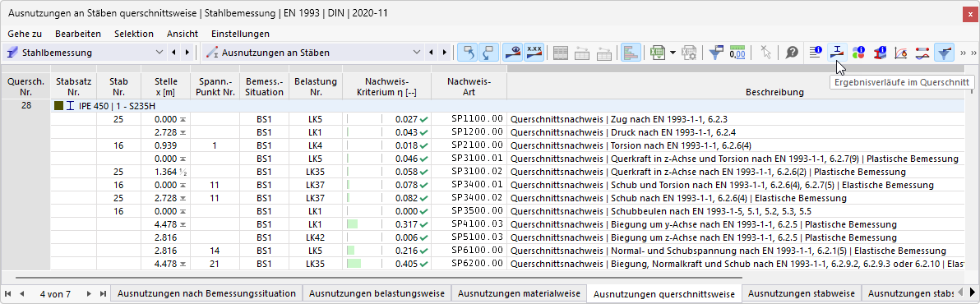Click the first selection-sync arrow icon
The image size is (980, 304).
[x=467, y=53]
